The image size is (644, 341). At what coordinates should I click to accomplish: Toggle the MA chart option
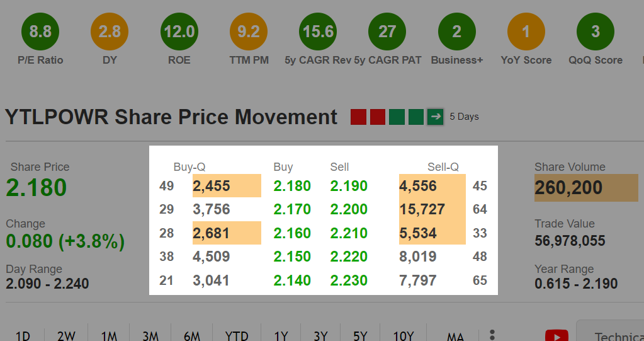455,337
